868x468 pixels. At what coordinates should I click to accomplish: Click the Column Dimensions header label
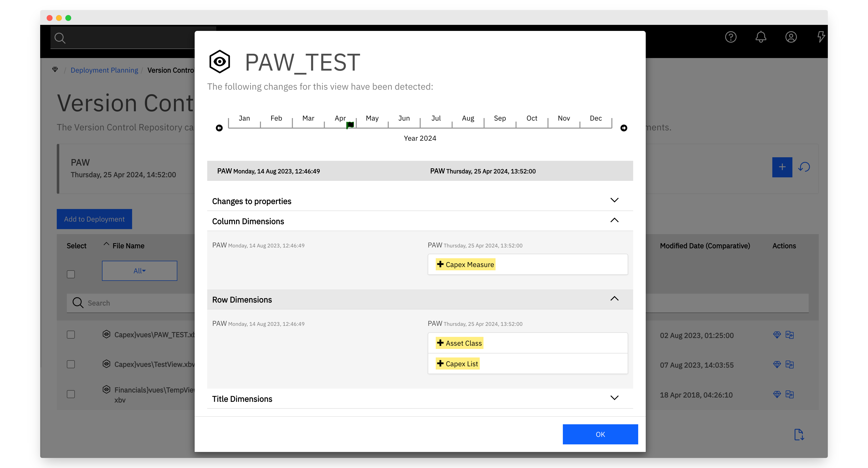(248, 221)
